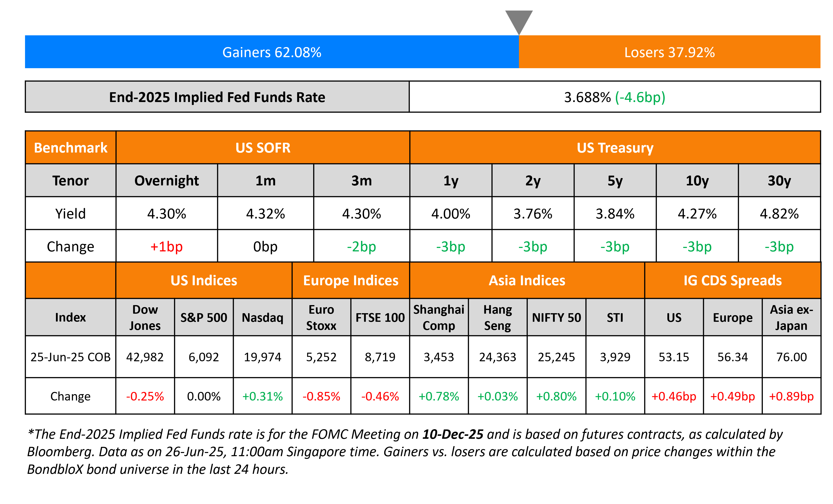Click the bold 10-Dec-25 date in footnote
833x504 pixels.
pyautogui.click(x=453, y=434)
